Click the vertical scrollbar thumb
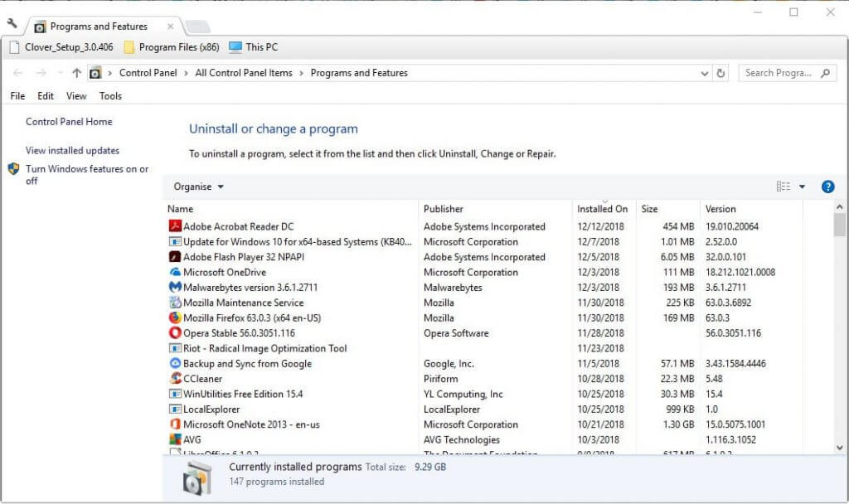 pos(839,225)
